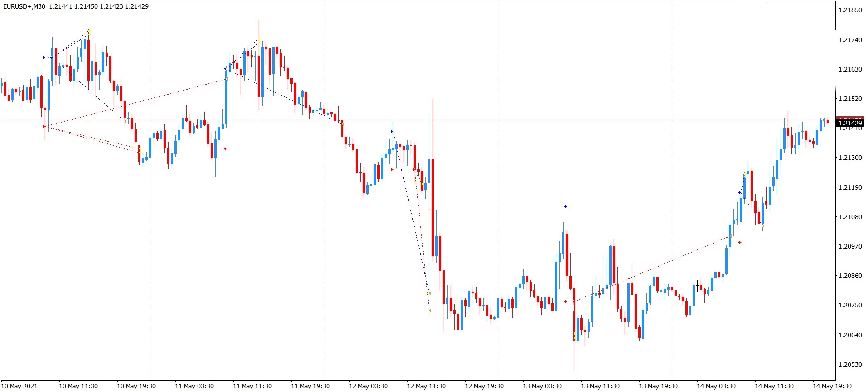Select the red trade arrow below 14 May blue arrow

[x=740, y=243]
